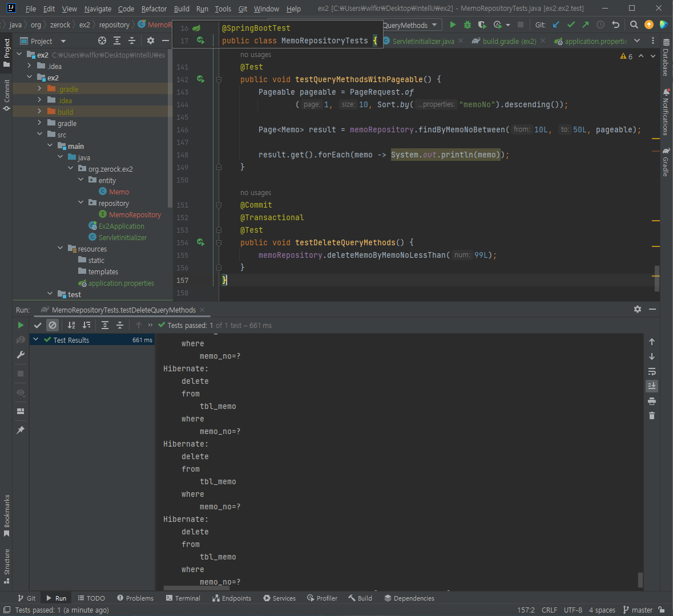This screenshot has width=673, height=616.
Task: Click the UTF-8 file encoding widget
Action: (573, 610)
